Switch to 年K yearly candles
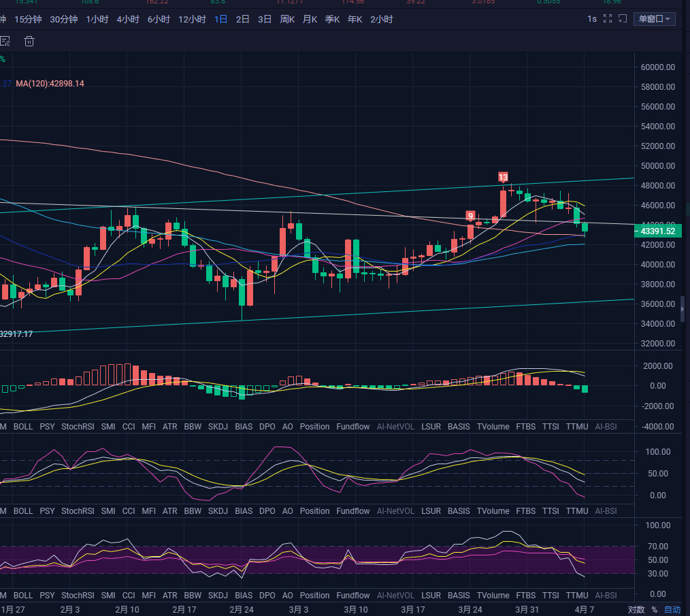The width and height of the screenshot is (690, 616). click(355, 19)
